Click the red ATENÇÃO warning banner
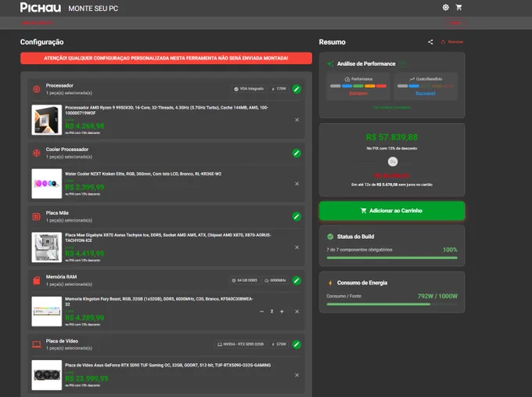The height and width of the screenshot is (397, 532). pos(166,58)
